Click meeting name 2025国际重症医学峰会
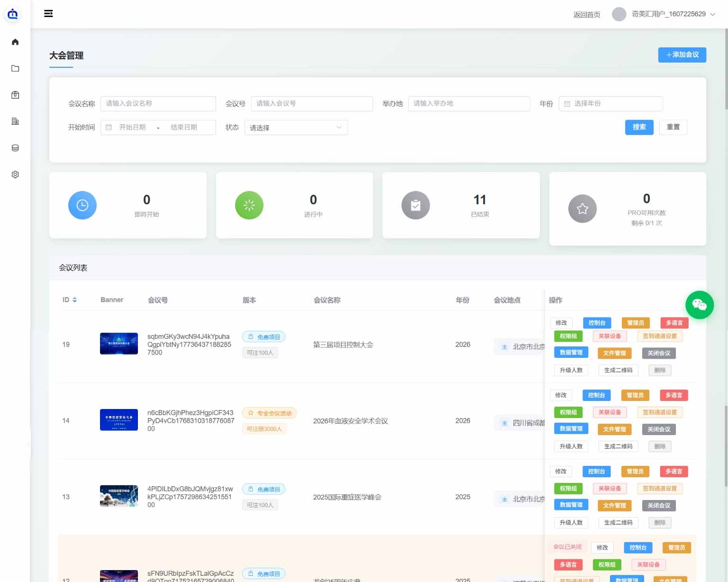 pyautogui.click(x=347, y=497)
